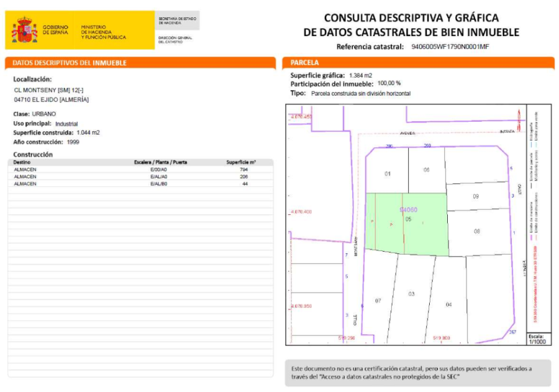Image resolution: width=559 pixels, height=392 pixels.
Task: Select reference value 9406005WF1790N0001MF
Action: point(450,47)
